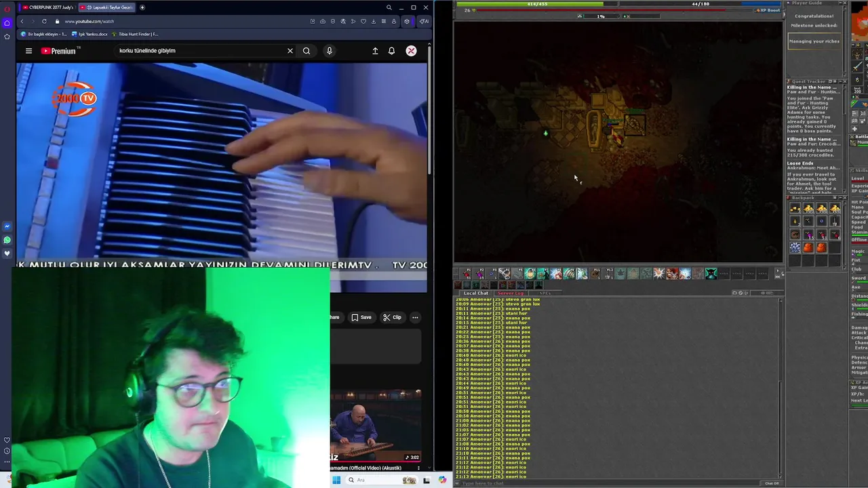This screenshot has height=488, width=868.
Task: Go back with the browser back arrow
Action: coord(22,21)
